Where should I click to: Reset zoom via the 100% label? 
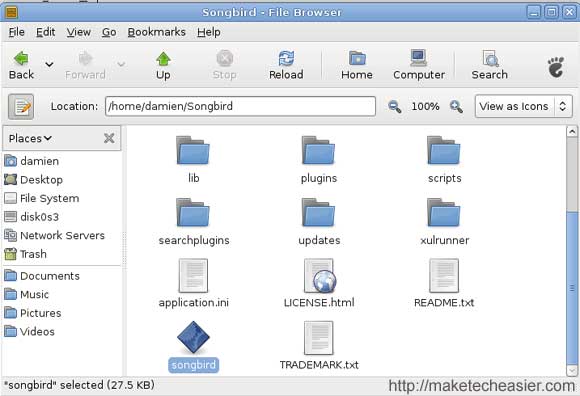(x=425, y=106)
